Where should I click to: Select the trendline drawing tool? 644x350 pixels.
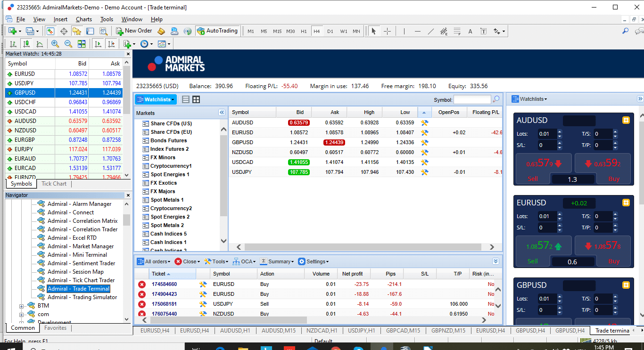pyautogui.click(x=430, y=31)
